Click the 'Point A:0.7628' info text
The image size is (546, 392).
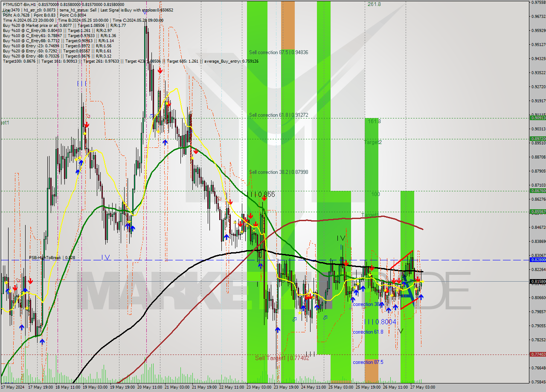click(16, 15)
